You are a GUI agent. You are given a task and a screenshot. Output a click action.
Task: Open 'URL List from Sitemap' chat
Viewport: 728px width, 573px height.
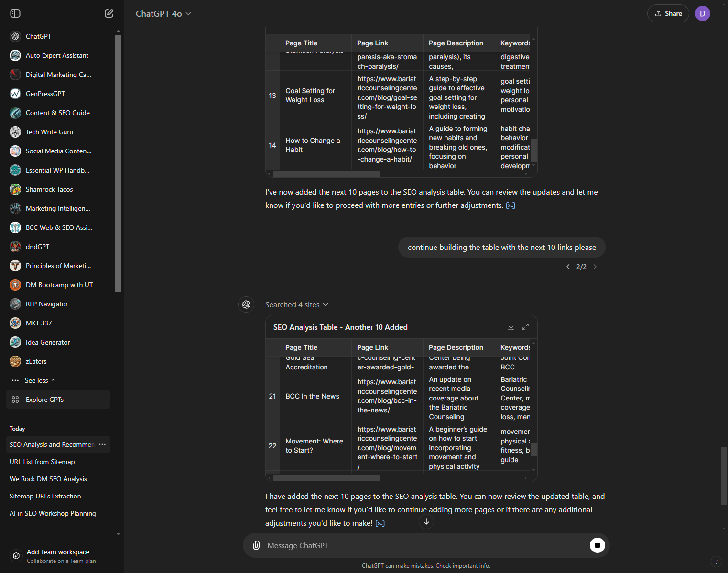58,462
